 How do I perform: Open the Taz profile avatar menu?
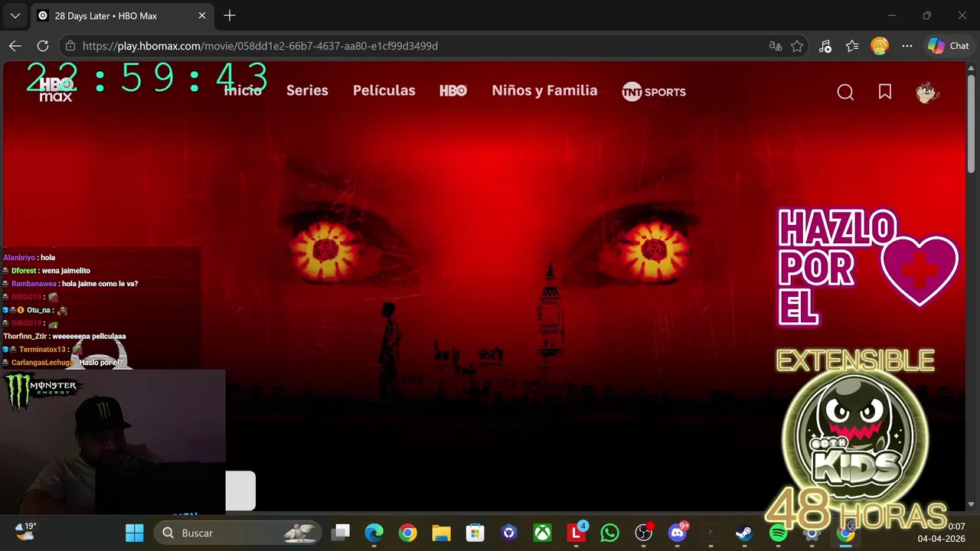coord(927,92)
